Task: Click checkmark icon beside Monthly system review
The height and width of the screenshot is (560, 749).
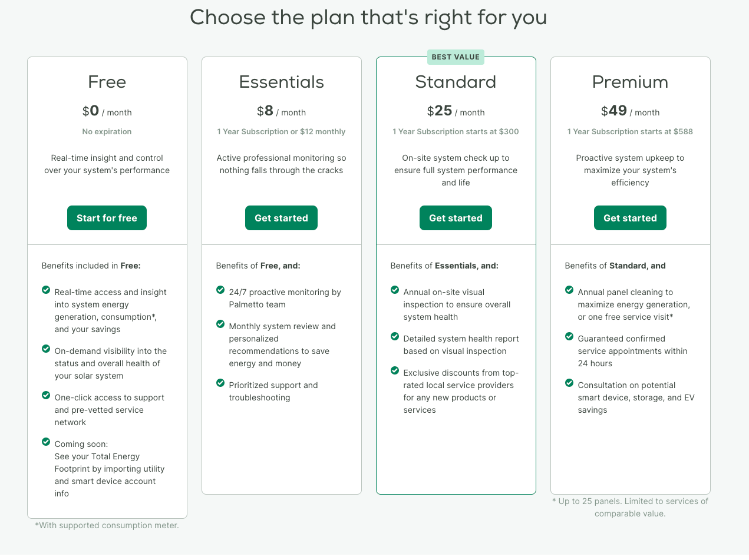Action: [220, 324]
